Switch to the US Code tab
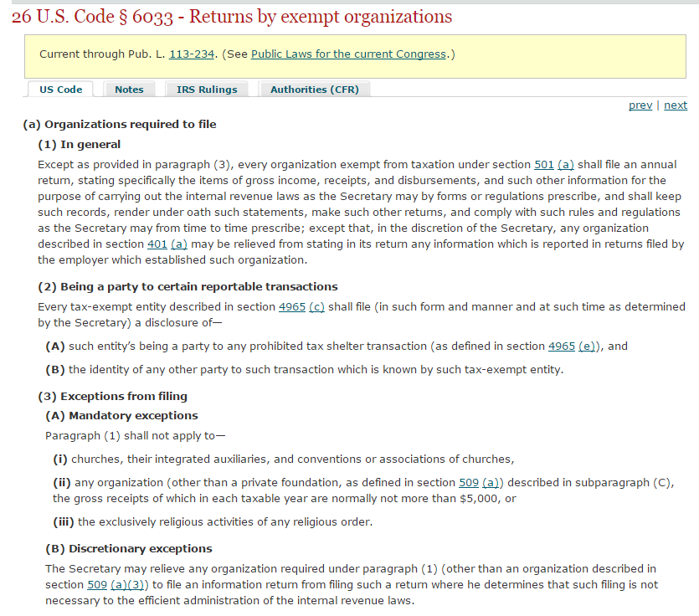 coord(61,90)
